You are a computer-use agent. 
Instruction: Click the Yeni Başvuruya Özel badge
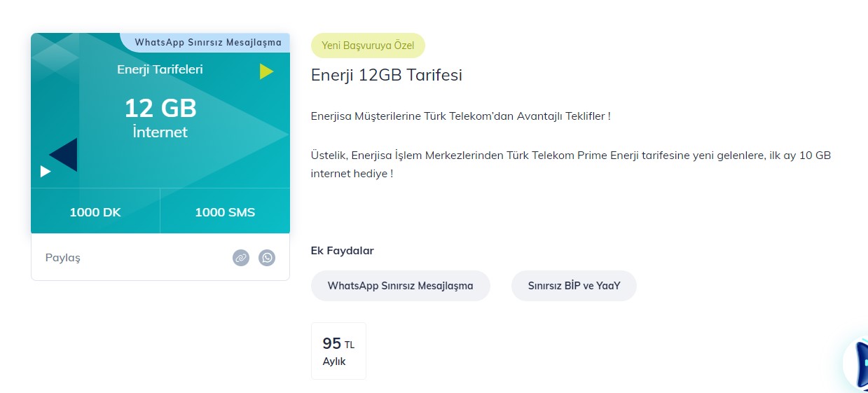pyautogui.click(x=368, y=46)
